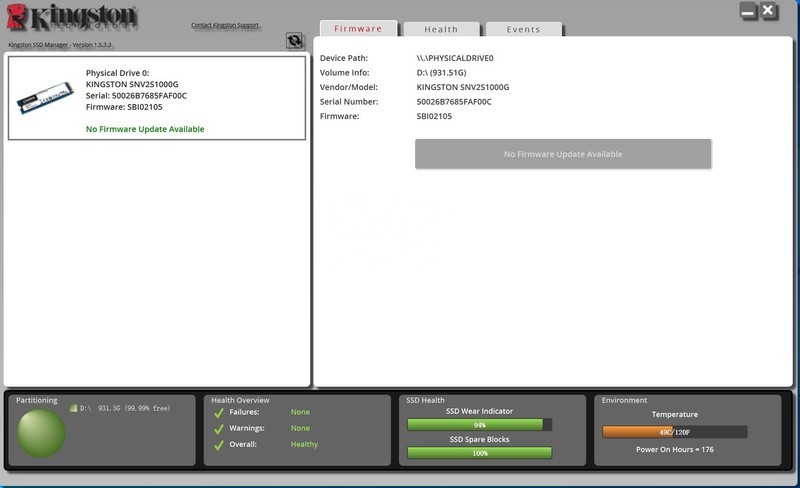The image size is (800, 488).
Task: Click the Failures 'None' value
Action: (300, 412)
